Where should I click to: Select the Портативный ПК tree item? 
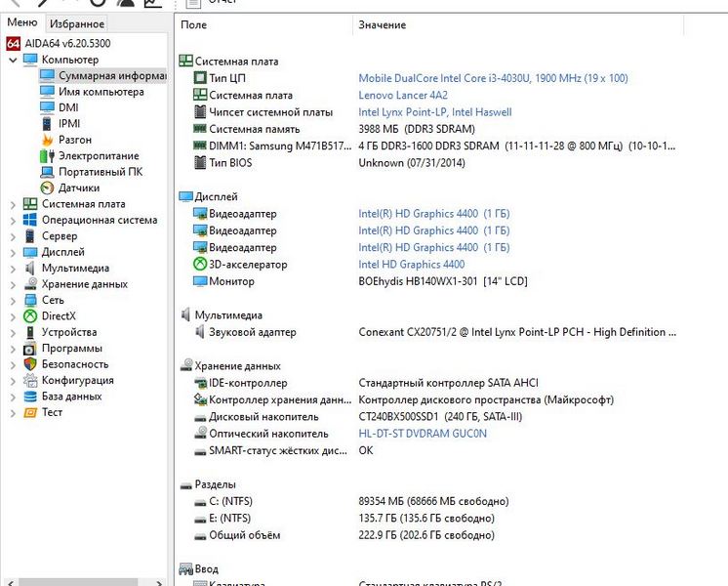[x=101, y=172]
